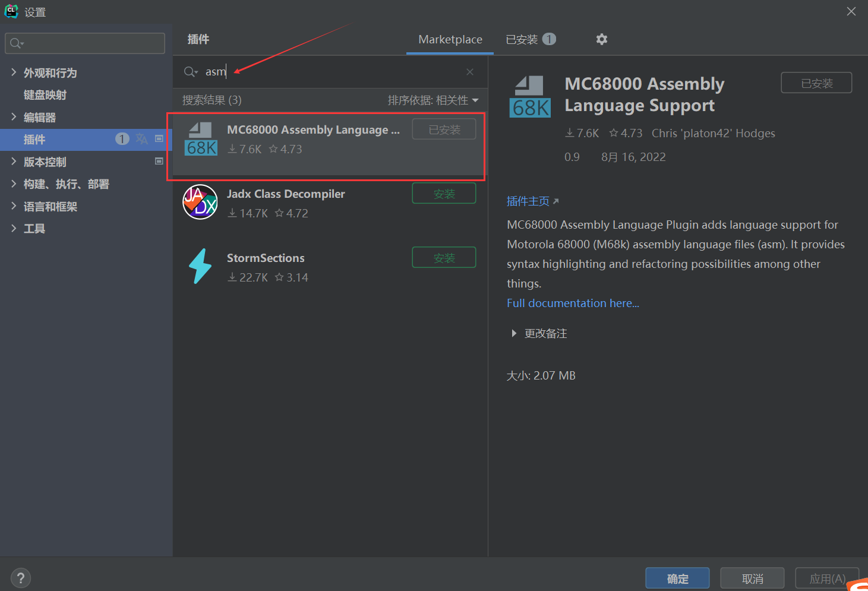The image size is (868, 591).
Task: Expand the 编辑器 settings section
Action: [14, 117]
